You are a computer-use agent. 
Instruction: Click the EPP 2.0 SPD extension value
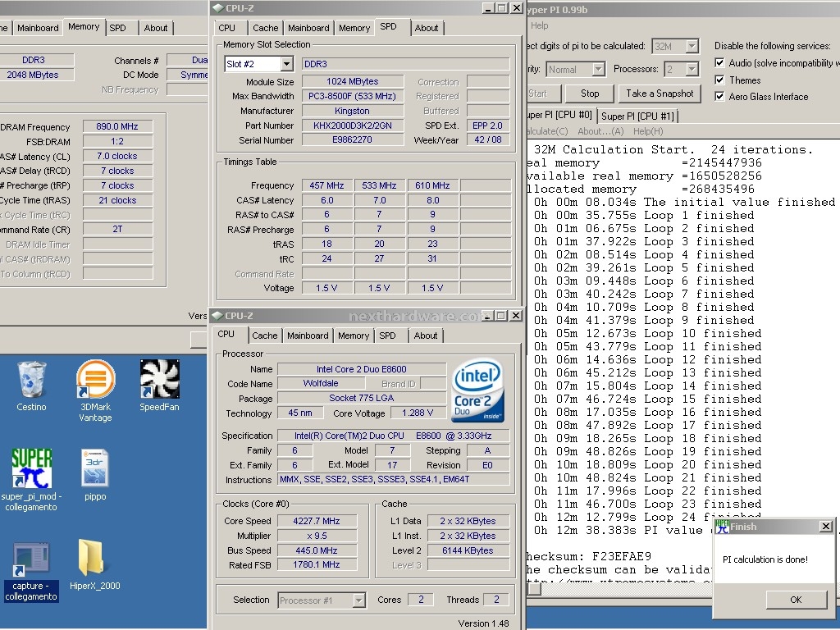click(488, 126)
